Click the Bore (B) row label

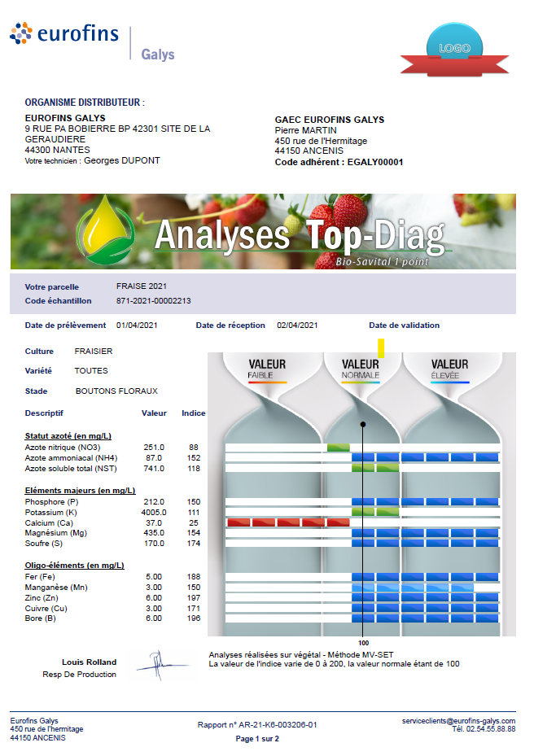41,618
